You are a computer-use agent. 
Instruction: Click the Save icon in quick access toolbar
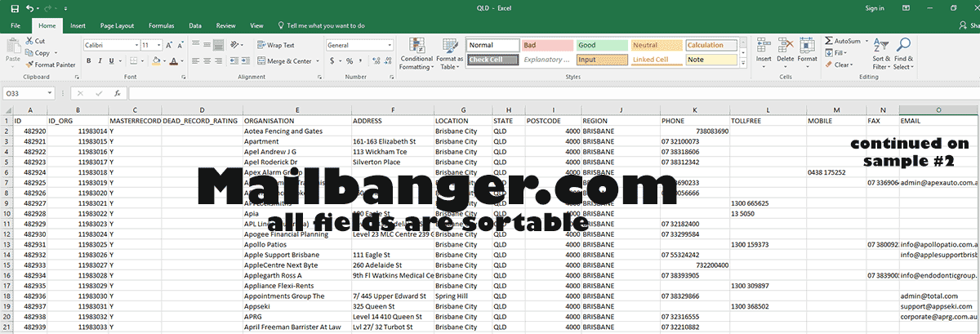[13, 8]
